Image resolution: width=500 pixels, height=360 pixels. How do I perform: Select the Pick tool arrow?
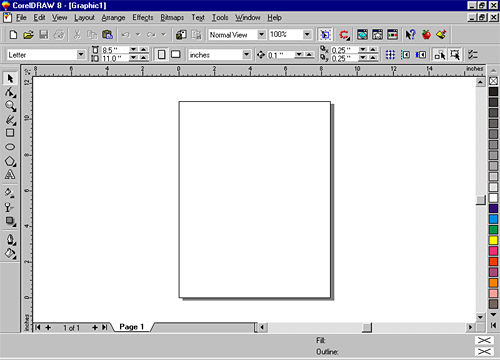click(10, 79)
